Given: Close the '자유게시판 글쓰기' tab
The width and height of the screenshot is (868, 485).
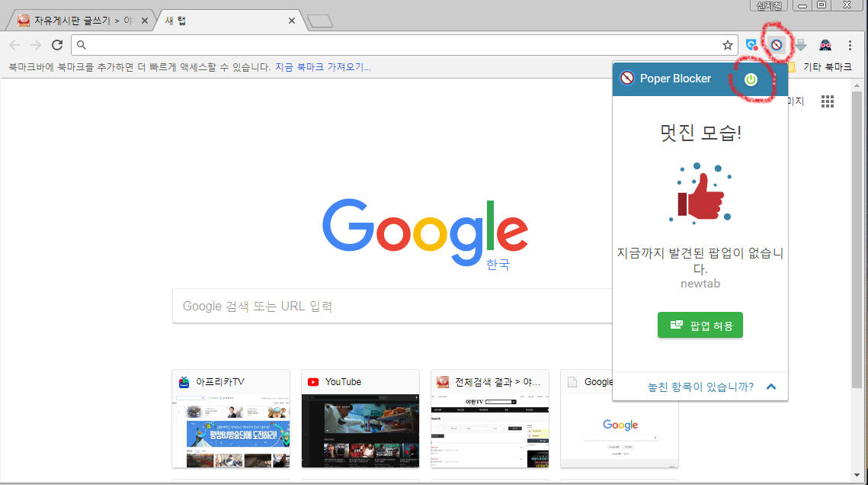Looking at the screenshot, I should click(x=145, y=21).
